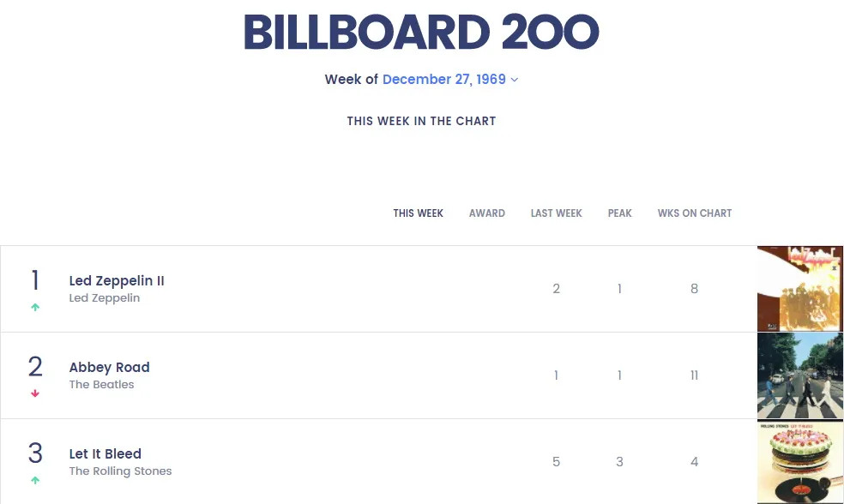This screenshot has width=844, height=504.
Task: Open The Beatles artist link
Action: (x=102, y=385)
